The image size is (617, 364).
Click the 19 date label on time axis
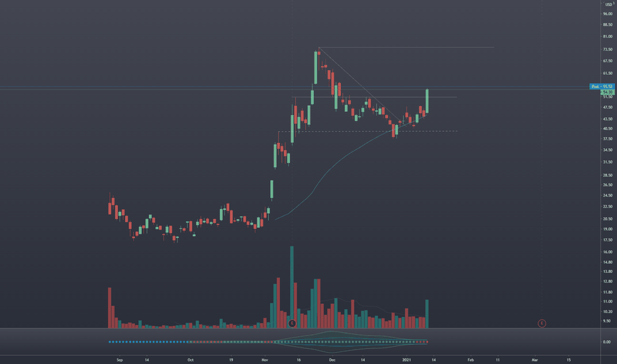(231, 359)
